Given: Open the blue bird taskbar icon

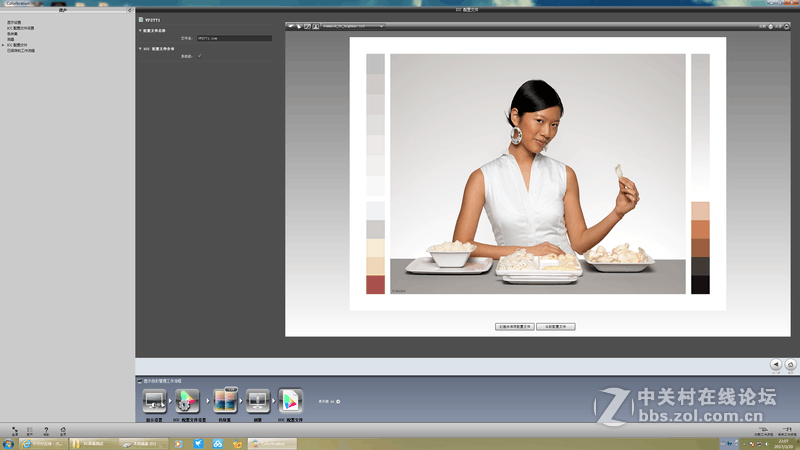Looking at the screenshot, I should 198,444.
